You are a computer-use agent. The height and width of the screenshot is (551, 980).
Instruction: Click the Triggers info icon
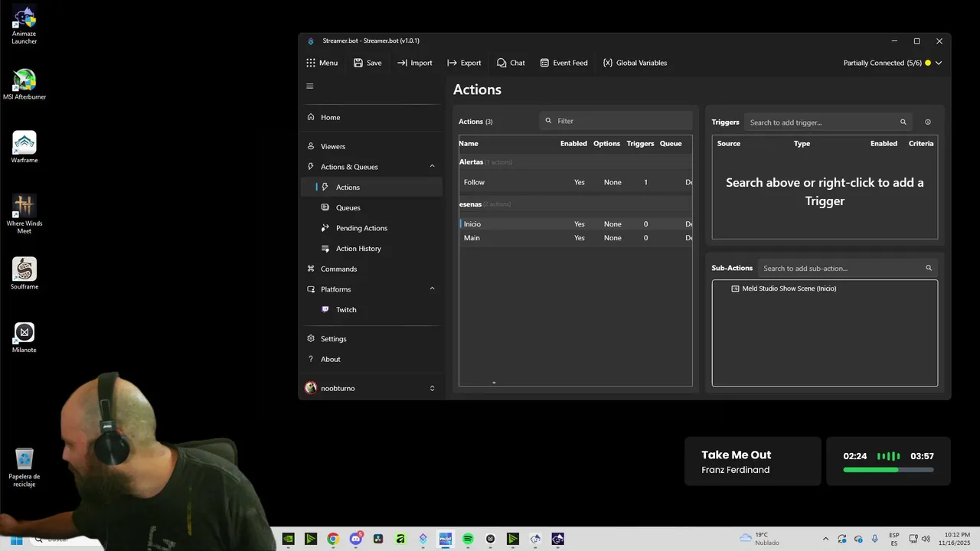coord(928,122)
